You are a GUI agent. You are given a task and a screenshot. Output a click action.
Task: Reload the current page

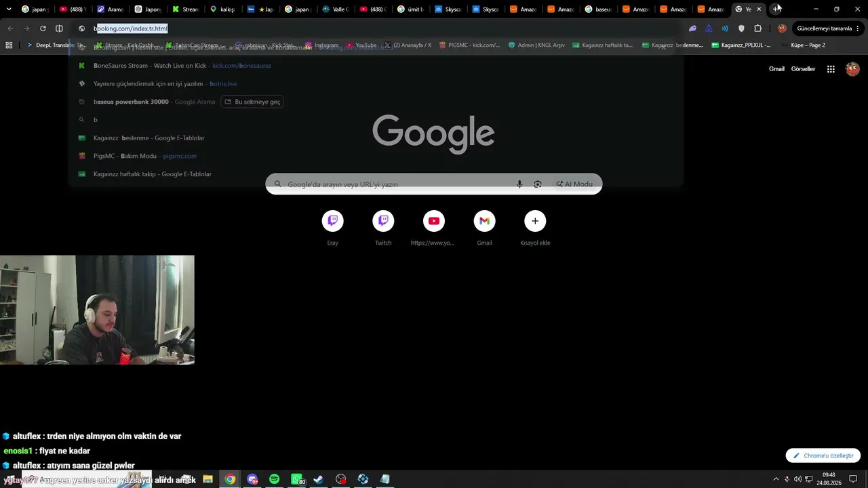point(43,28)
